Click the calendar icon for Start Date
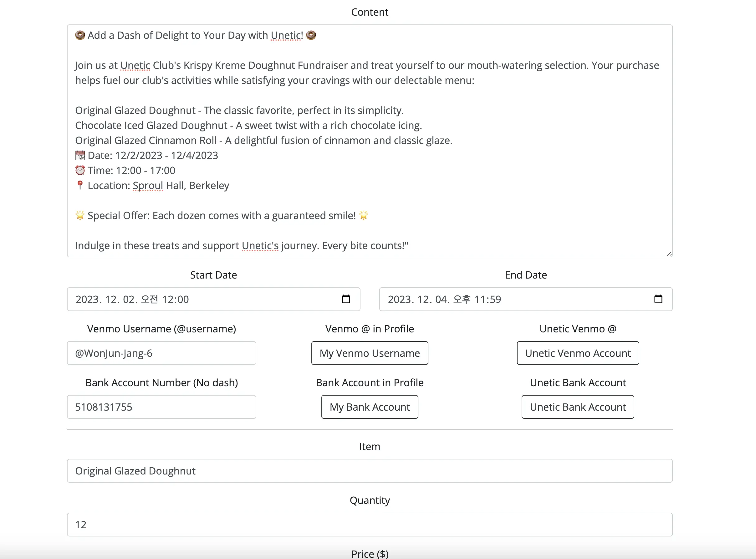 click(346, 300)
